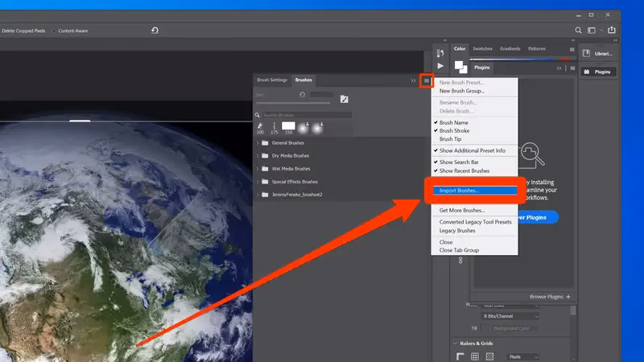Uncheck Brush Name in the menu

[x=454, y=122]
